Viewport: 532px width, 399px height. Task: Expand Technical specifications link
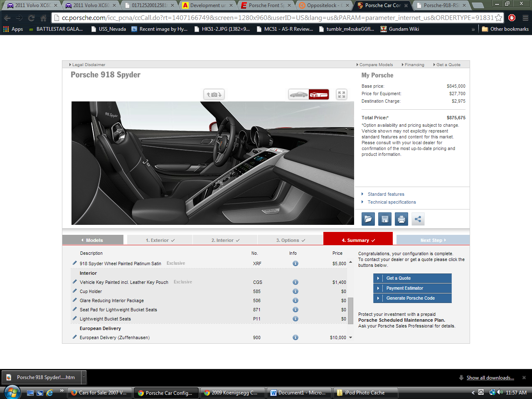point(392,202)
